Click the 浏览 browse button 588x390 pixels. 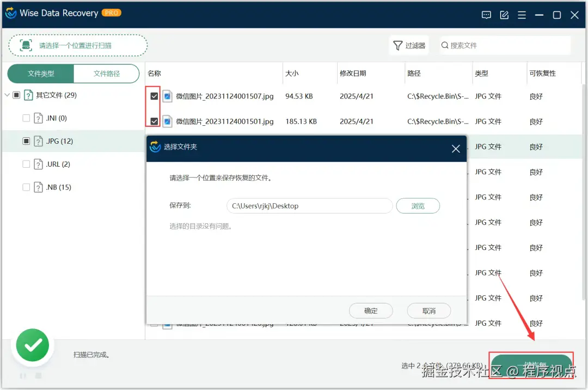418,206
